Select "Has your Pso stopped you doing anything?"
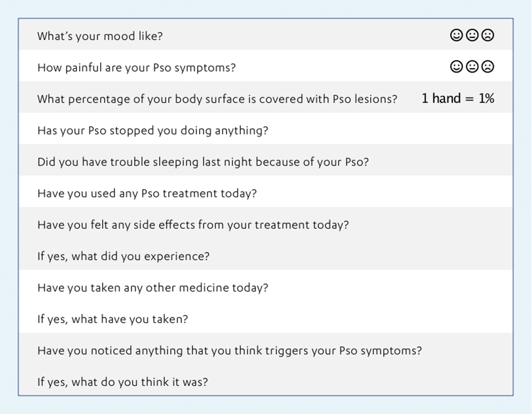Image resolution: width=532 pixels, height=414 pixels. [152, 131]
